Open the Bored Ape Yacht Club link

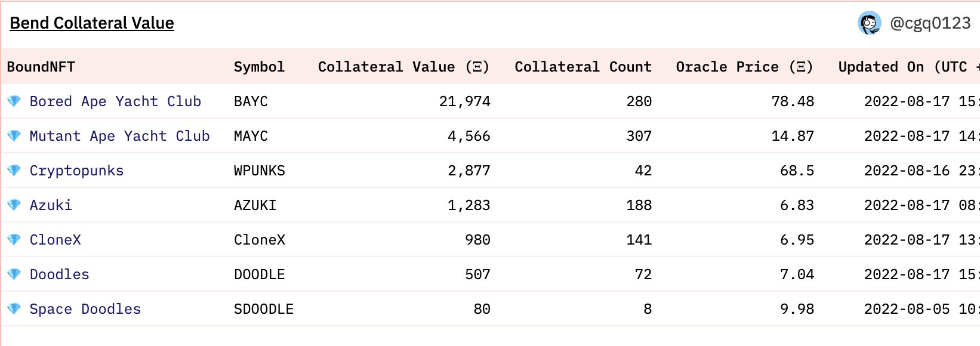pyautogui.click(x=115, y=101)
